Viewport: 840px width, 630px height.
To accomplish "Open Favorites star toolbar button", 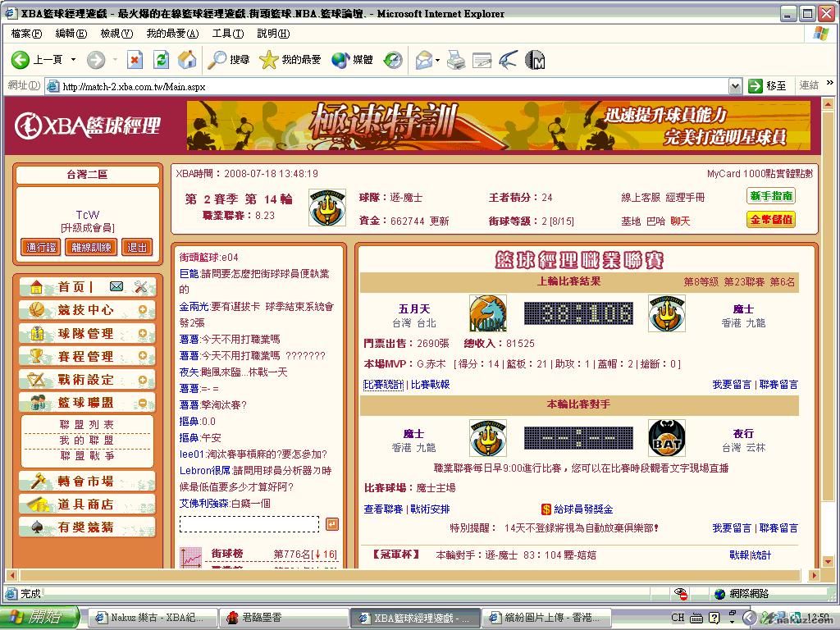I will 290,59.
